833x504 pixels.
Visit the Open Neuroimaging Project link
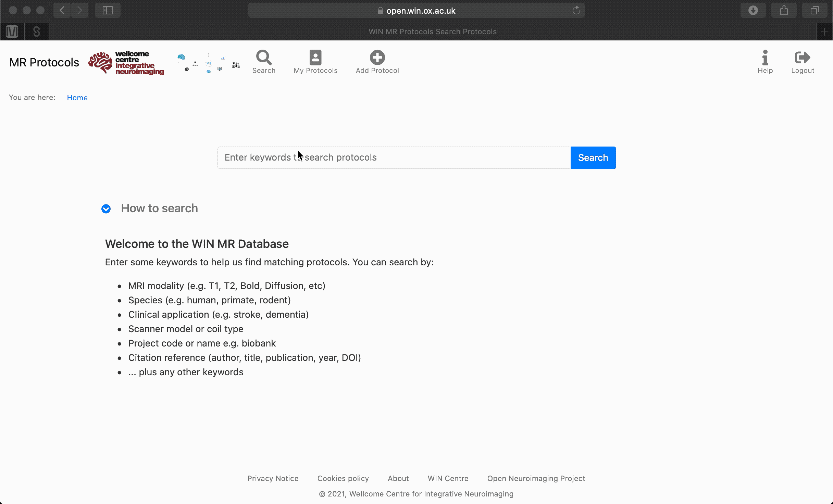pyautogui.click(x=536, y=479)
